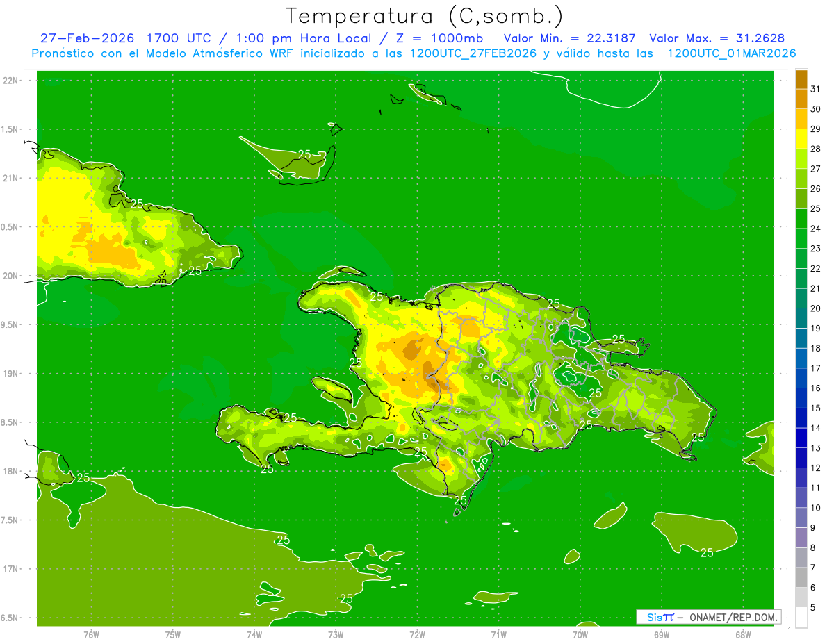Click the "73W" longitude label
This screenshot has width=834, height=644.
click(x=336, y=634)
